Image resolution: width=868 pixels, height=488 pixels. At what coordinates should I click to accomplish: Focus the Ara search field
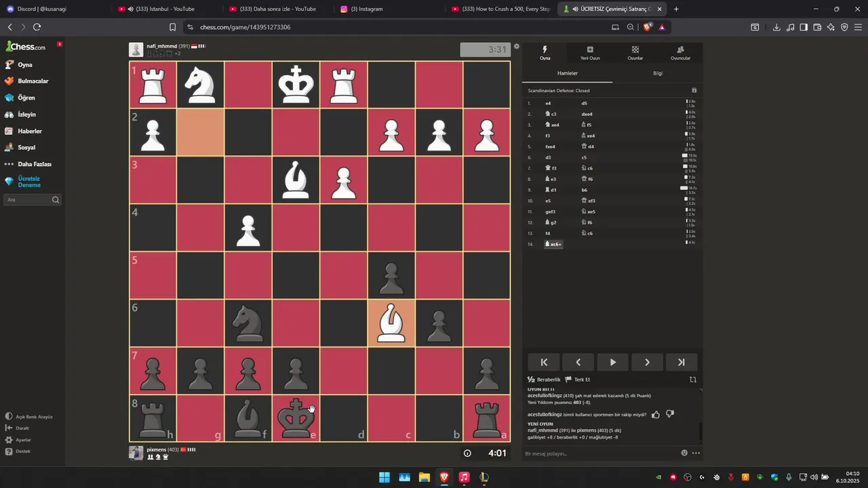32,200
